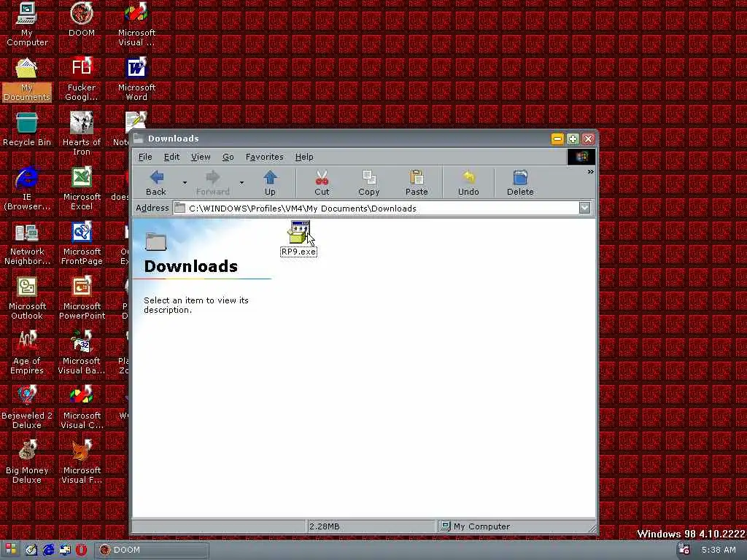
Task: Open the Go menu
Action: 228,157
